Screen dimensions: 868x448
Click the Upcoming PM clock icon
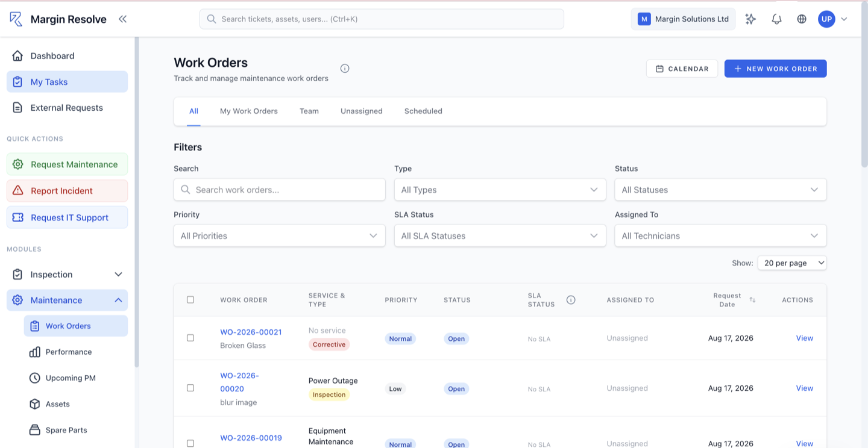click(35, 378)
